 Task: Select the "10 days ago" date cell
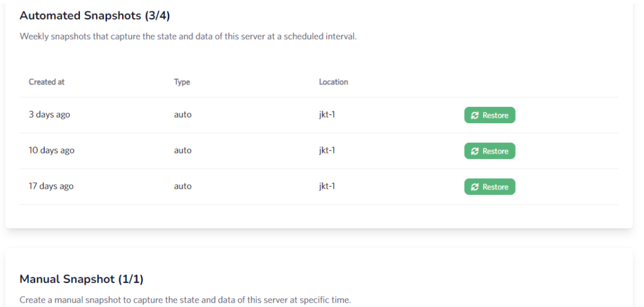(x=52, y=151)
